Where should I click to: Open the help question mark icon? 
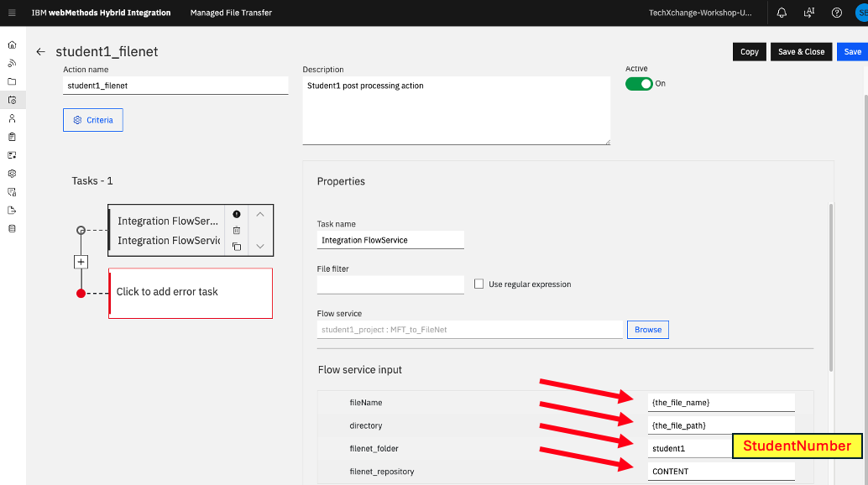pos(836,13)
